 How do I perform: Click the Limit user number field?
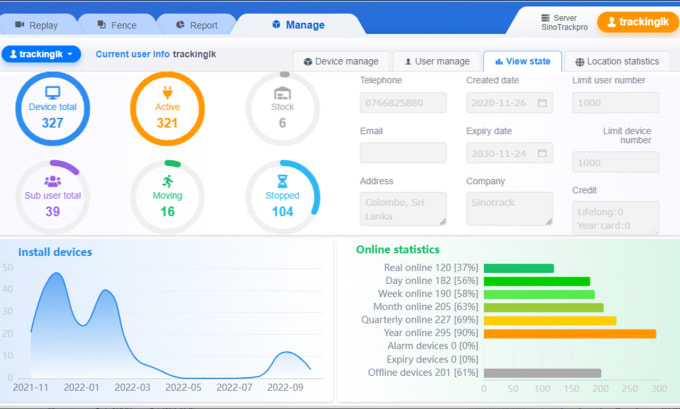pos(615,103)
